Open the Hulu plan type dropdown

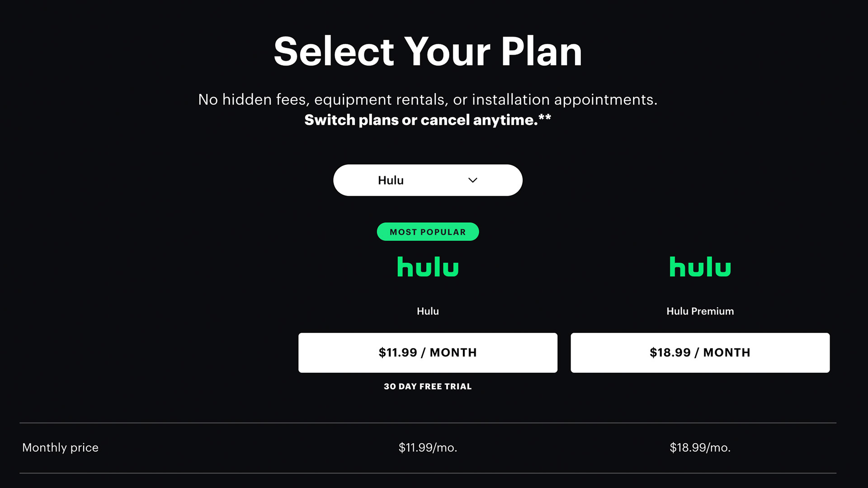click(x=428, y=180)
